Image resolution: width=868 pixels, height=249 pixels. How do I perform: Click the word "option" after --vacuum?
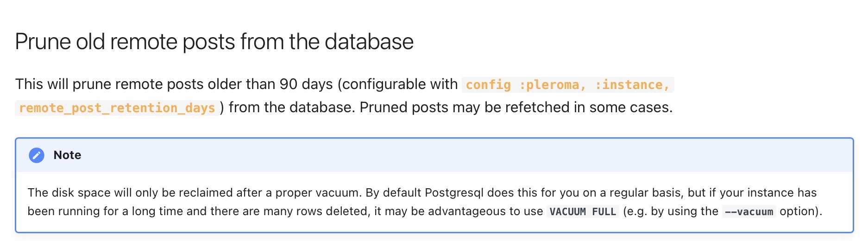coord(798,211)
